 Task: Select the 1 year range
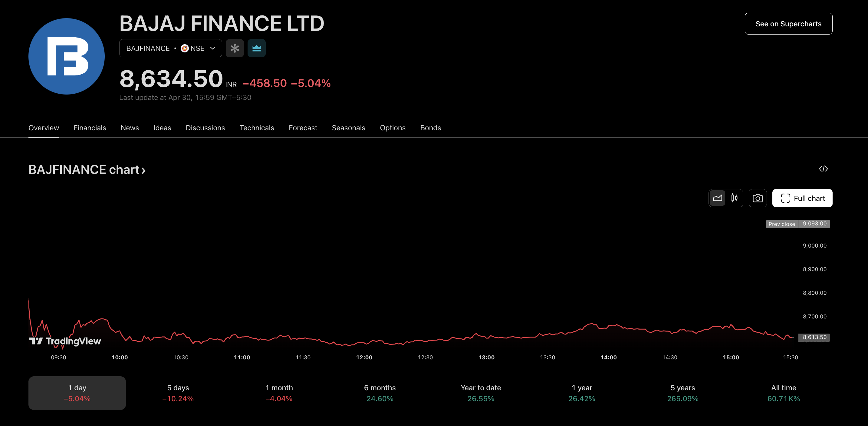click(x=582, y=393)
